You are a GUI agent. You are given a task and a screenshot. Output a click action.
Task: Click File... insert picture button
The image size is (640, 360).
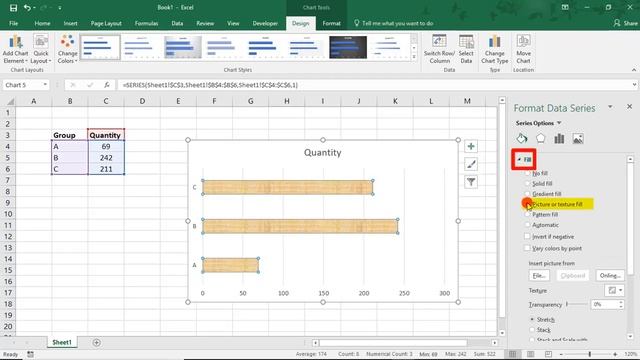539,276
